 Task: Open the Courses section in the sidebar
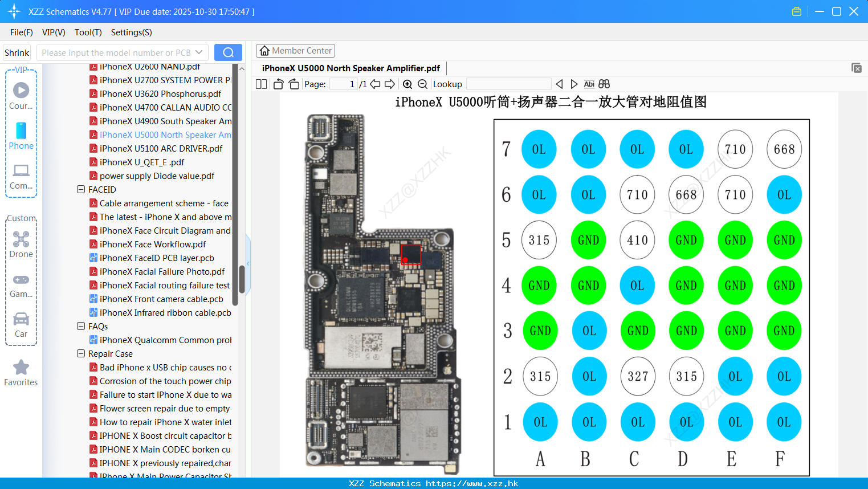[x=21, y=96]
